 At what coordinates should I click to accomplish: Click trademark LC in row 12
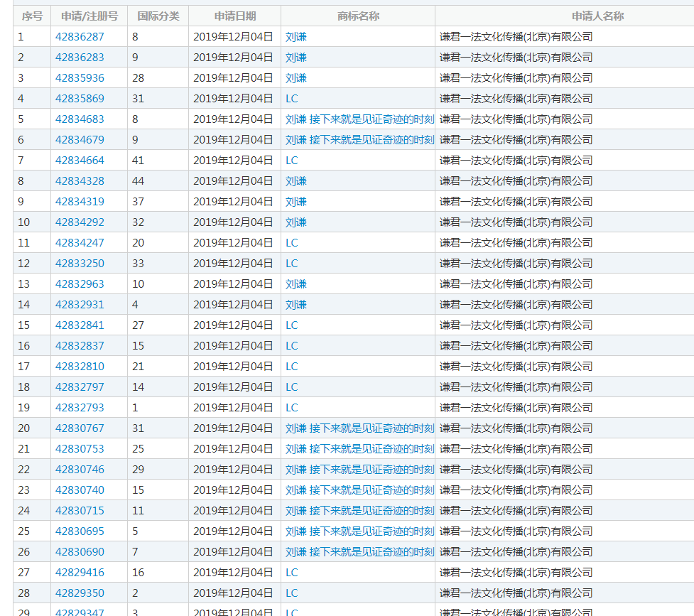click(292, 264)
